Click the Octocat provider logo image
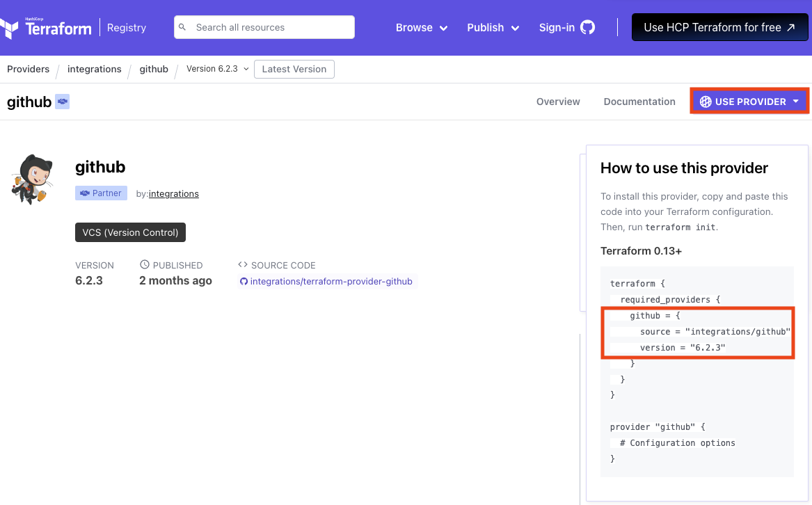The image size is (812, 505). pos(32,179)
